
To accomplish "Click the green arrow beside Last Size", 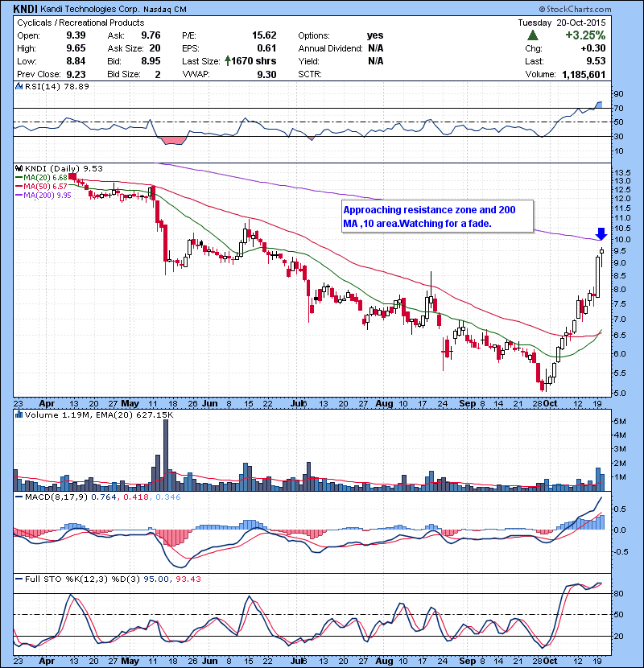I will 228,61.
